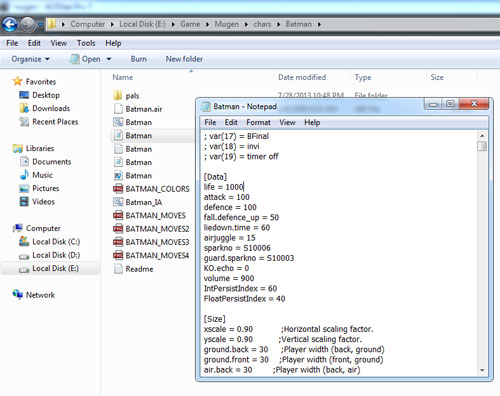
Task: Open the Explorer Help menu
Action: 113,43
